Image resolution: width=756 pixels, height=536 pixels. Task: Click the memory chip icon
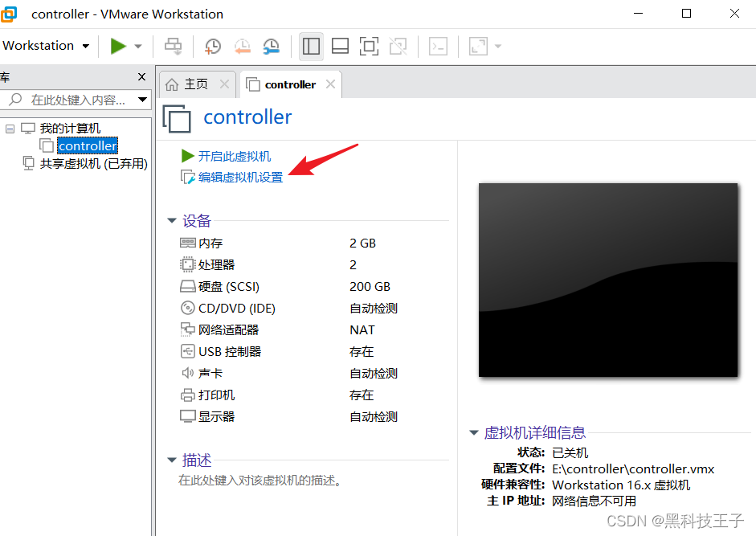click(x=187, y=243)
